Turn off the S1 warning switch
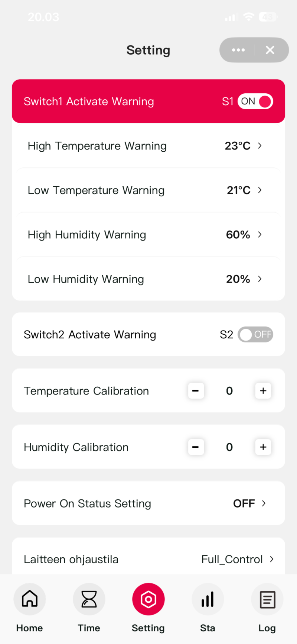Screen dimensions: 297x644 point(255,102)
